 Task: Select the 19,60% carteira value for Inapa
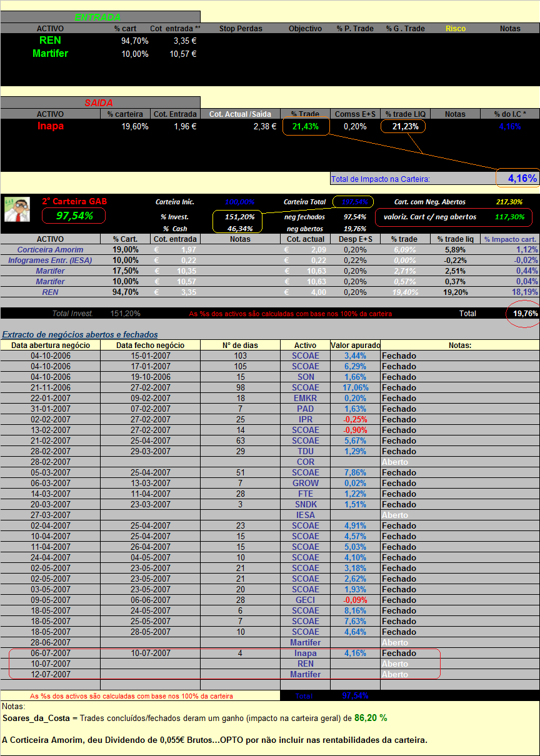(136, 126)
